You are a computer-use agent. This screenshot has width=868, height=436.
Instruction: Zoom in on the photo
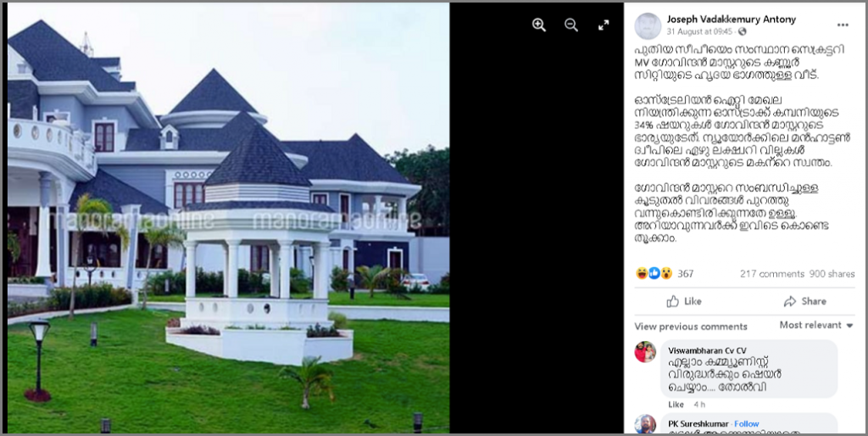pyautogui.click(x=538, y=25)
